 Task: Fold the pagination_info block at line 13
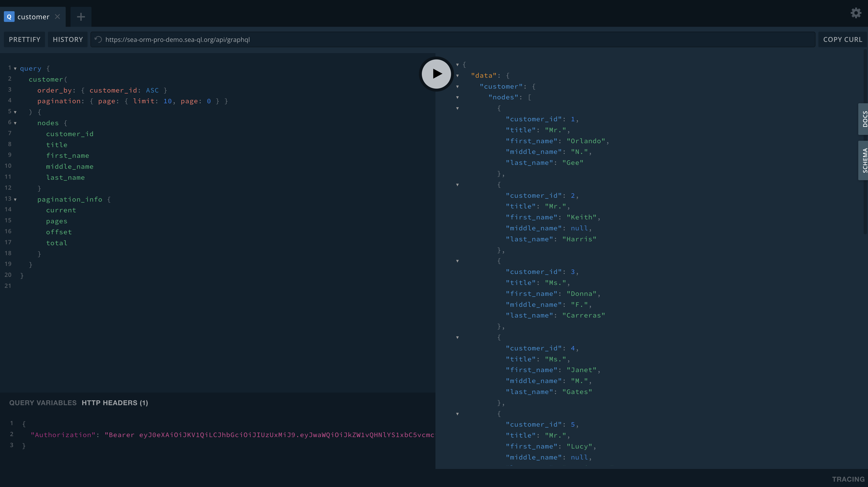pyautogui.click(x=15, y=200)
